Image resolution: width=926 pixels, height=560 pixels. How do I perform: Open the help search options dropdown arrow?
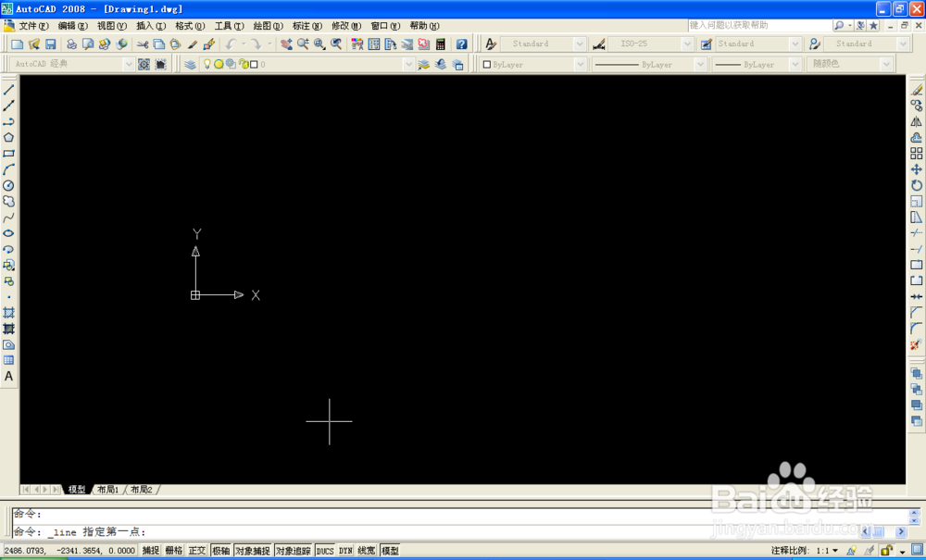point(850,26)
